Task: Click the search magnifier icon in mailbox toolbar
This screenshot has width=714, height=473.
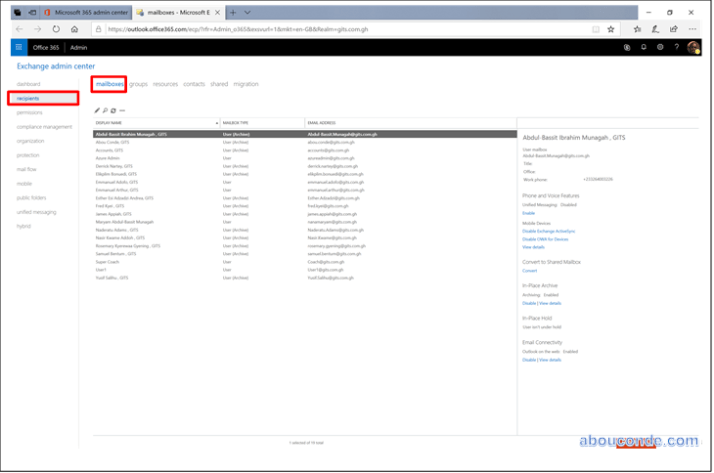Action: tap(105, 110)
